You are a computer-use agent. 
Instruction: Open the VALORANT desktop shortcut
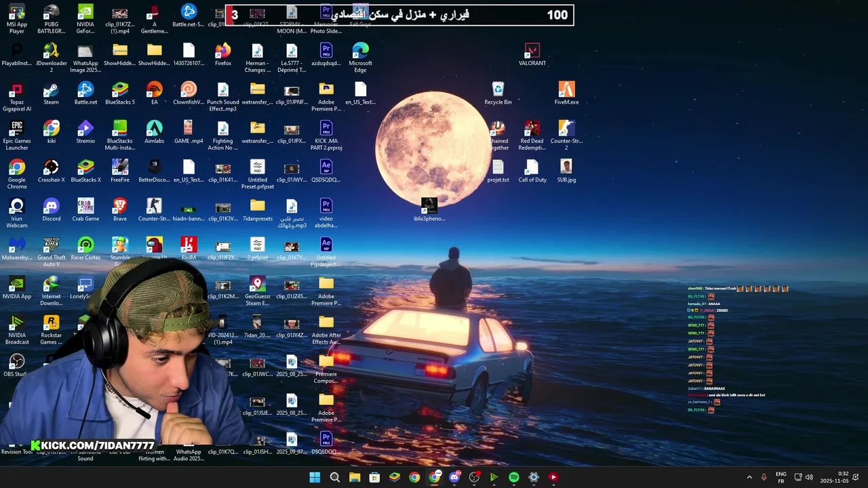pos(532,54)
